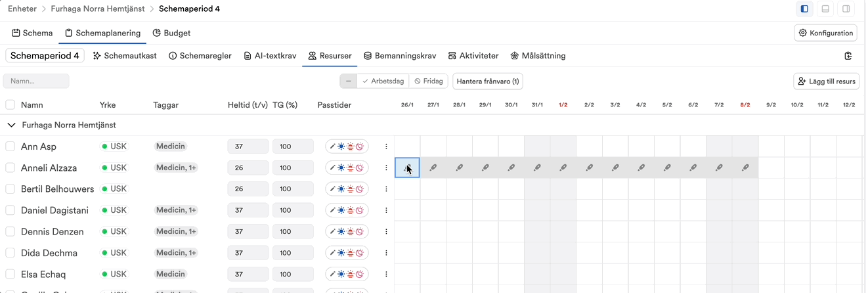Click Anneli Alzaza's absence marker on 1/2
This screenshot has height=293, width=868.
pyautogui.click(x=563, y=168)
